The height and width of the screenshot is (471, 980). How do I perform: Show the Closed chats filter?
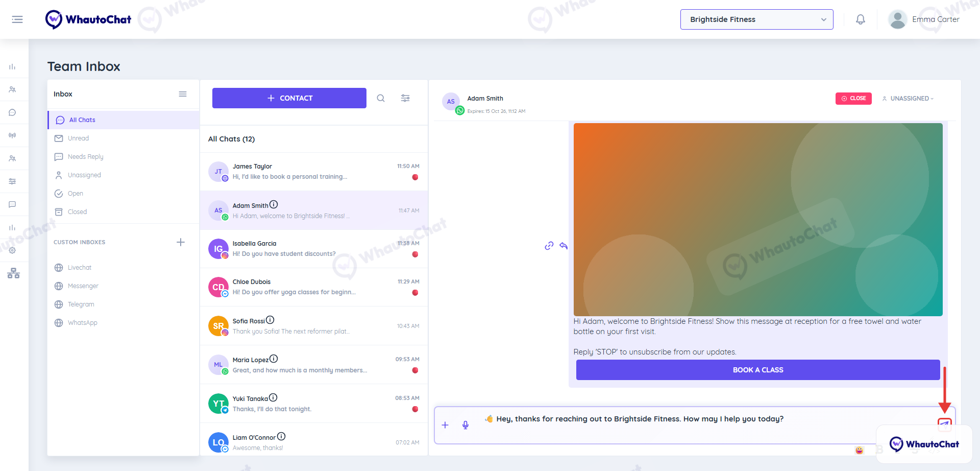(x=124, y=212)
